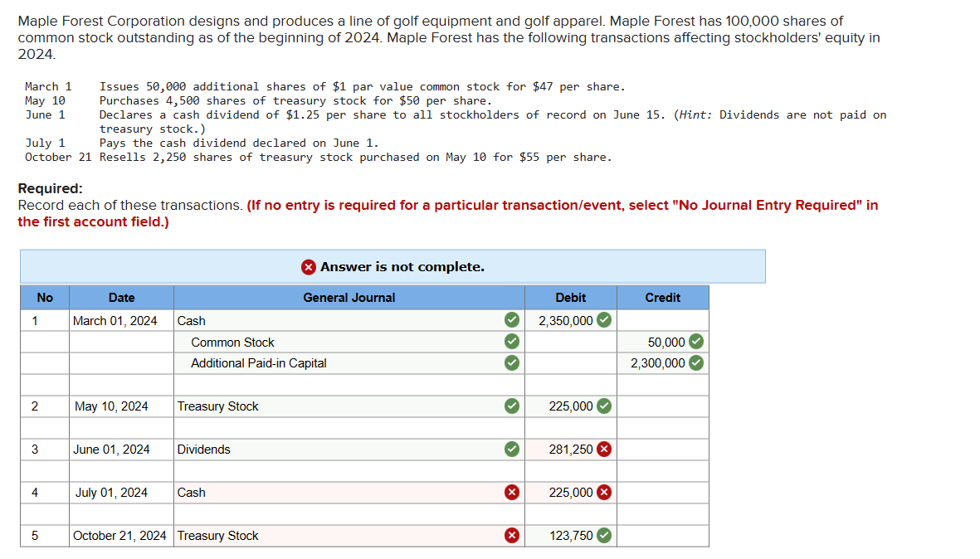The height and width of the screenshot is (559, 980).
Task: Click the 281,250 debit amount
Action: click(x=571, y=450)
